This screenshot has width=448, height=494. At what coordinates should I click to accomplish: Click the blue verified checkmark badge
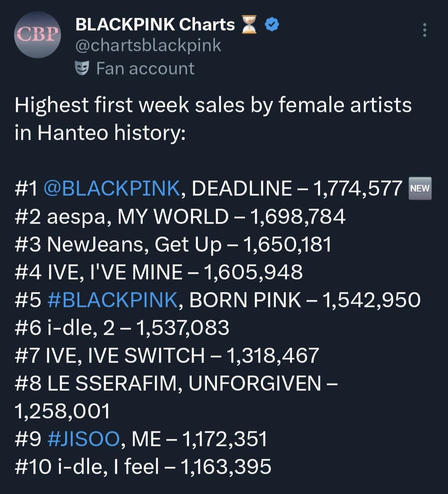coord(272,24)
